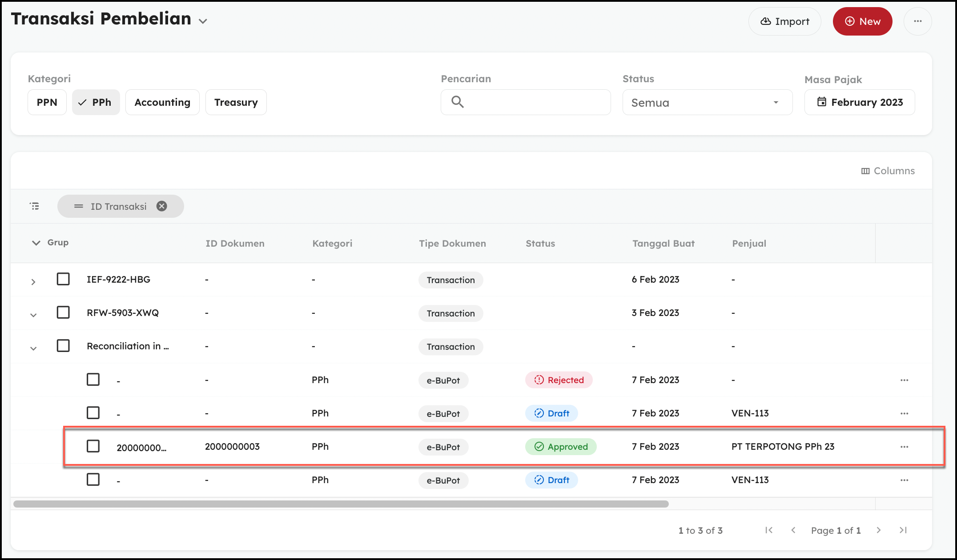Image resolution: width=957 pixels, height=560 pixels.
Task: Open the Status Semua dropdown
Action: click(707, 103)
